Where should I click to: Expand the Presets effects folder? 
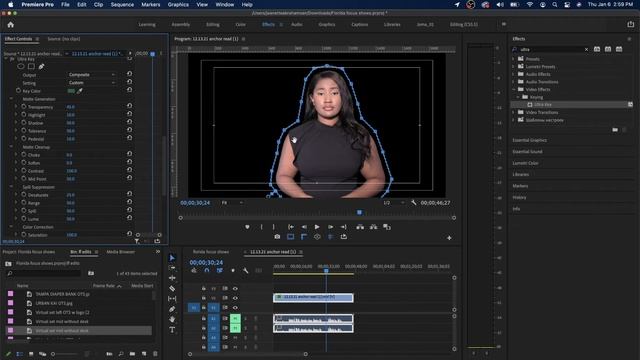pyautogui.click(x=513, y=59)
